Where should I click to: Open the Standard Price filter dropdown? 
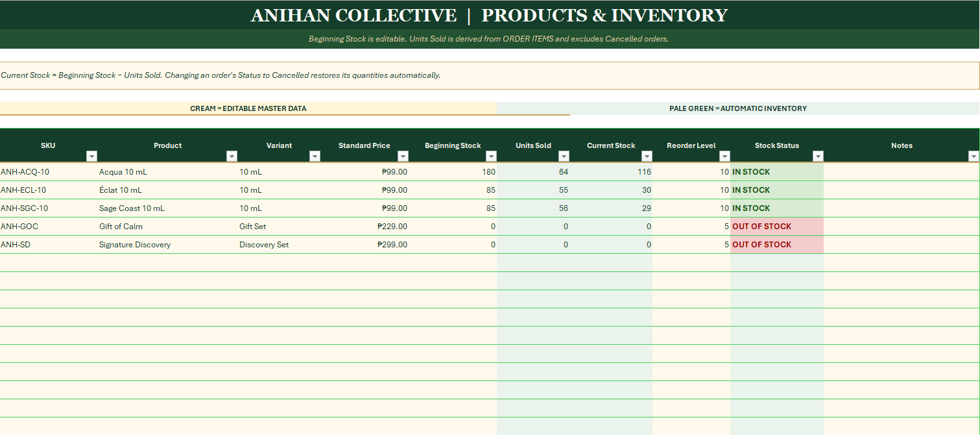point(403,156)
